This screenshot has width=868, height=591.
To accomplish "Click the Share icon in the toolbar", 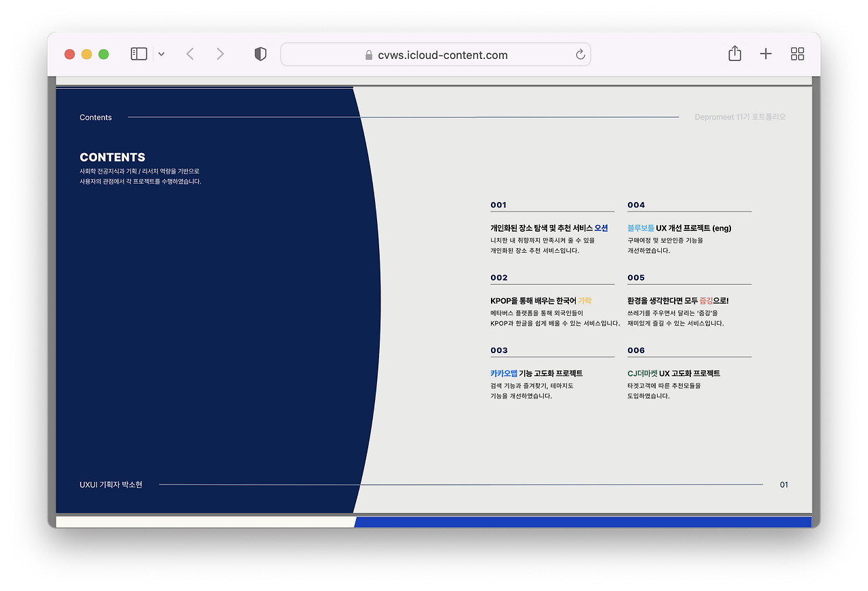I will click(734, 54).
